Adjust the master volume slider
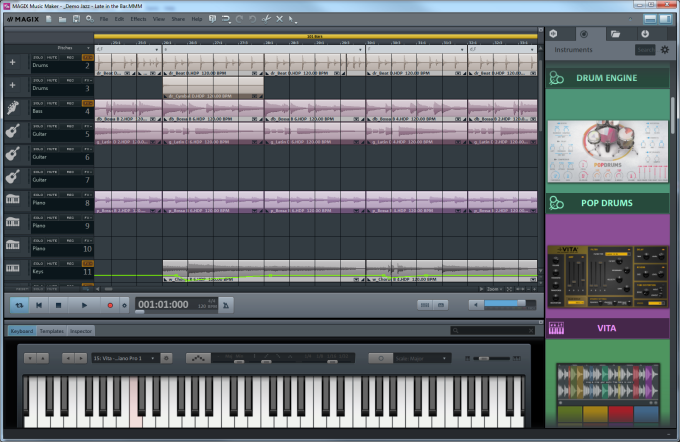Viewport: 680px width, 442px height. click(510, 304)
